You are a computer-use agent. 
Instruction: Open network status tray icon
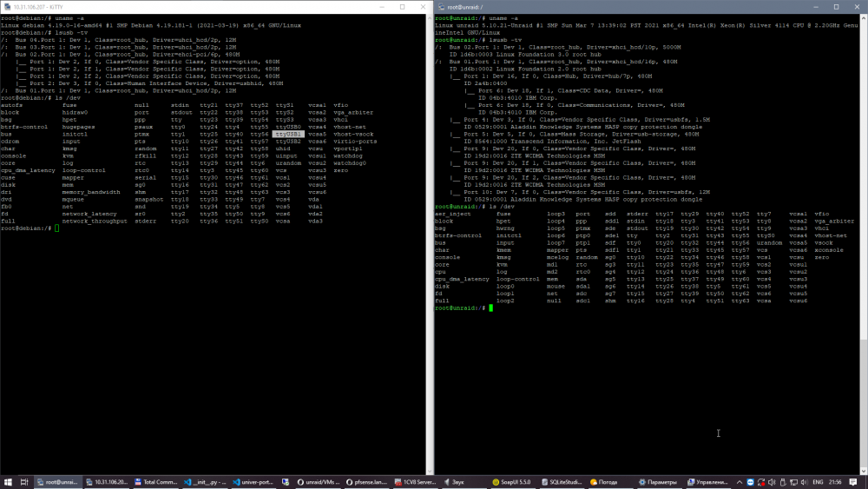point(793,482)
